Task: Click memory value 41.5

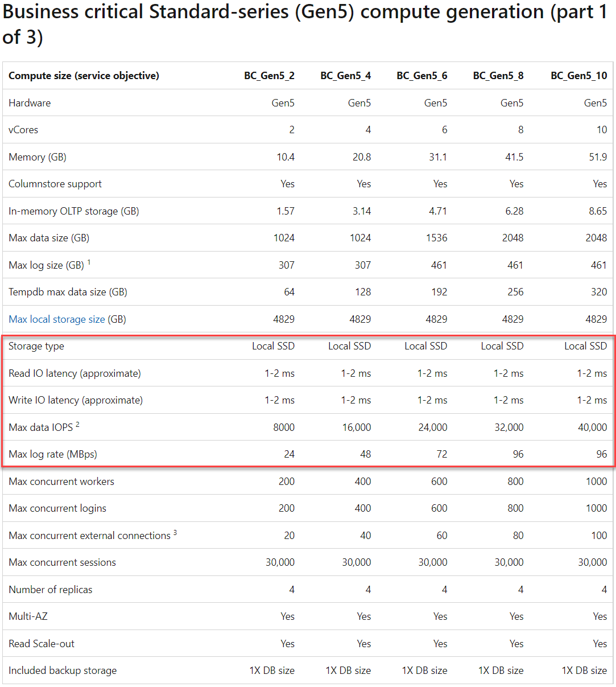Action: [x=514, y=157]
